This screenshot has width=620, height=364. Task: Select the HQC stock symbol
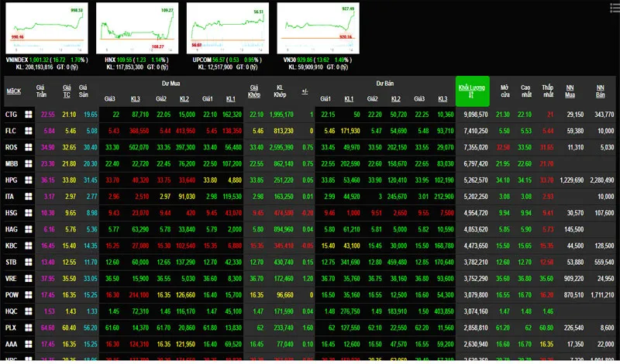pyautogui.click(x=11, y=311)
